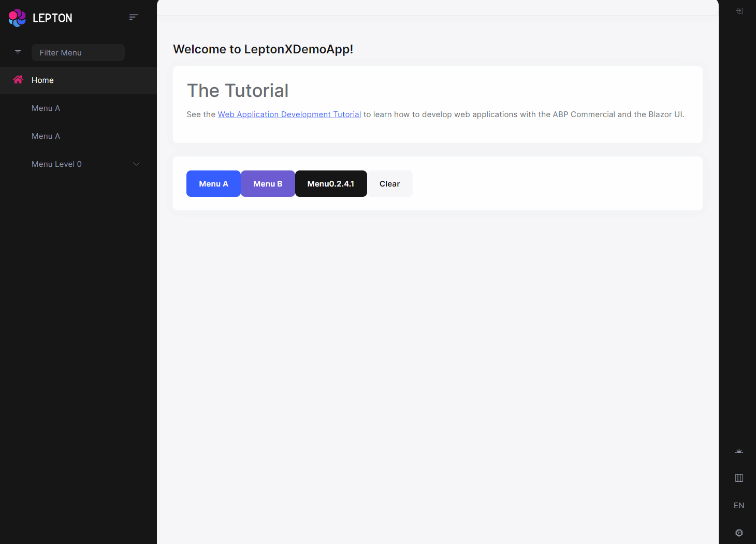
Task: Click the black Menu0.2.4.1 button
Action: 331,184
